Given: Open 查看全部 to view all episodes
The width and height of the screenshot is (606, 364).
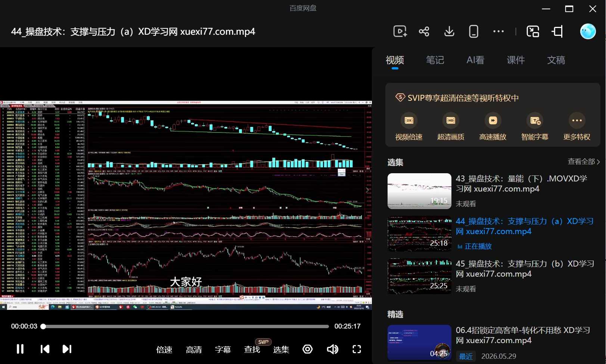Looking at the screenshot, I should 581,162.
